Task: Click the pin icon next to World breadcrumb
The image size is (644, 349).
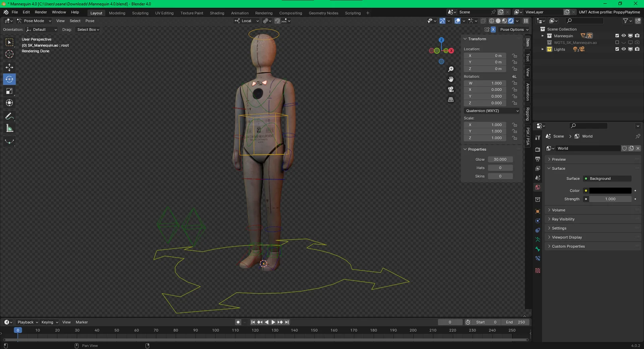Action: pos(638,136)
